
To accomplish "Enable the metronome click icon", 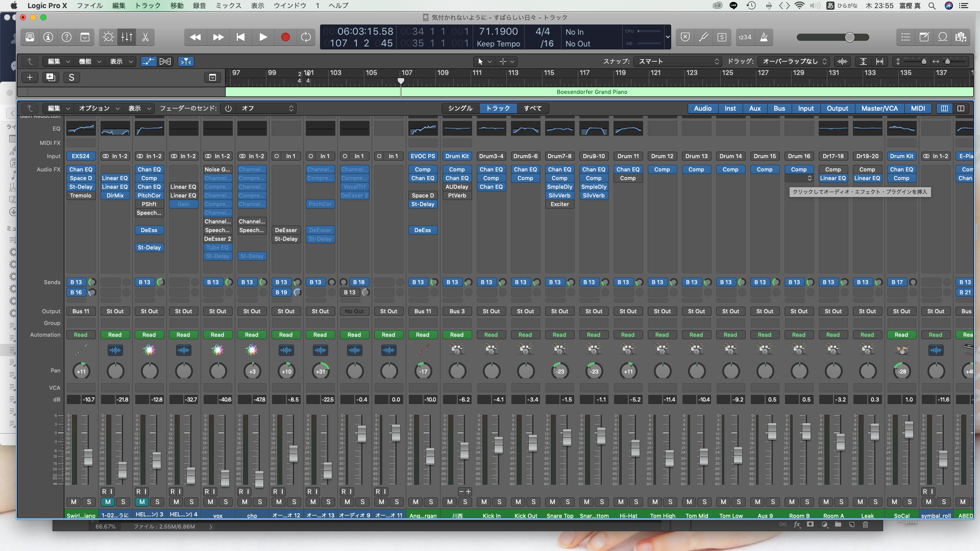I will 764,37.
